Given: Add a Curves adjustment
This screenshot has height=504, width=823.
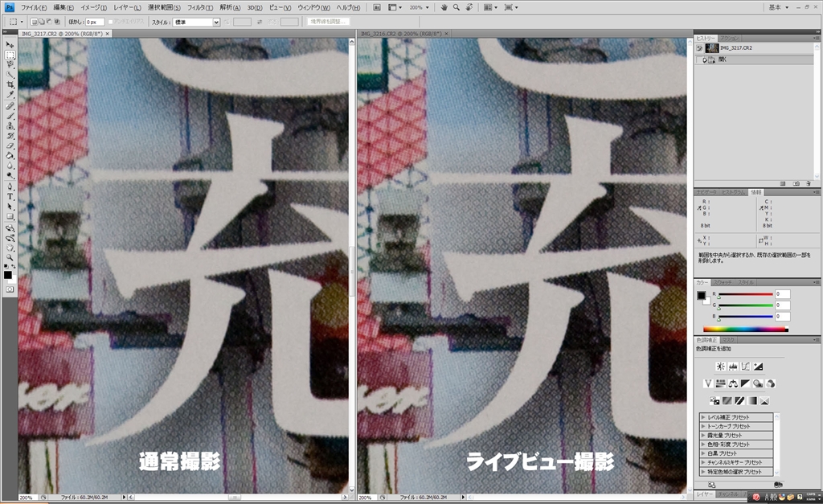Looking at the screenshot, I should [745, 367].
